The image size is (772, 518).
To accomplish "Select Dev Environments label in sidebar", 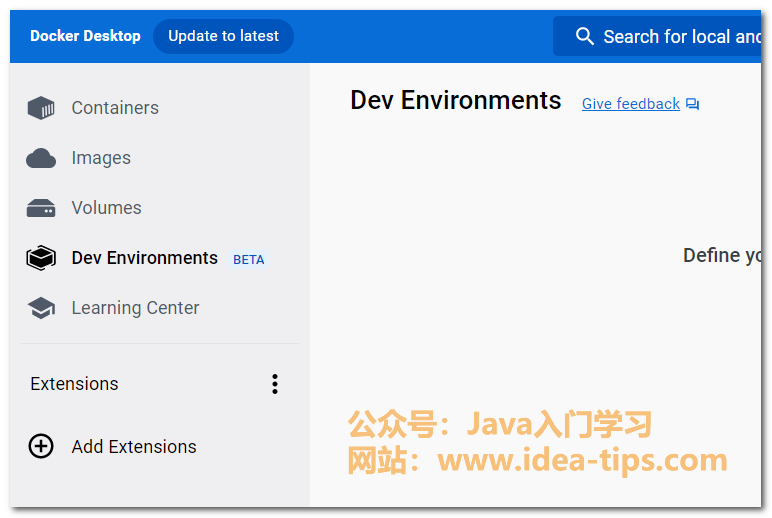I will (144, 258).
